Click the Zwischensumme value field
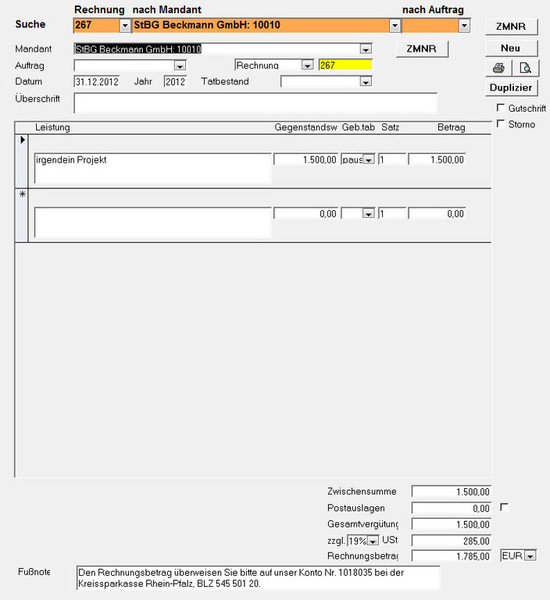The height and width of the screenshot is (600, 550). pos(451,492)
